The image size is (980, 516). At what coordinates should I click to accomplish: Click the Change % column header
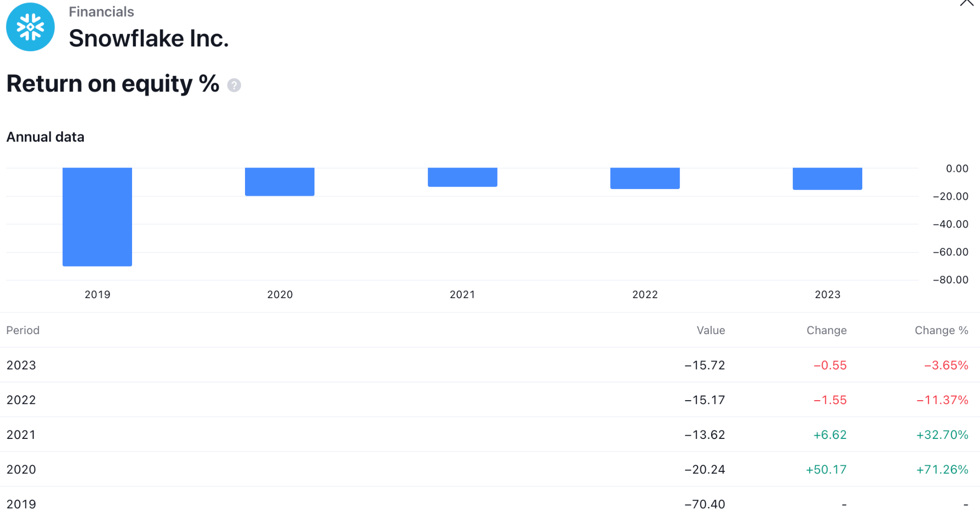pyautogui.click(x=941, y=330)
